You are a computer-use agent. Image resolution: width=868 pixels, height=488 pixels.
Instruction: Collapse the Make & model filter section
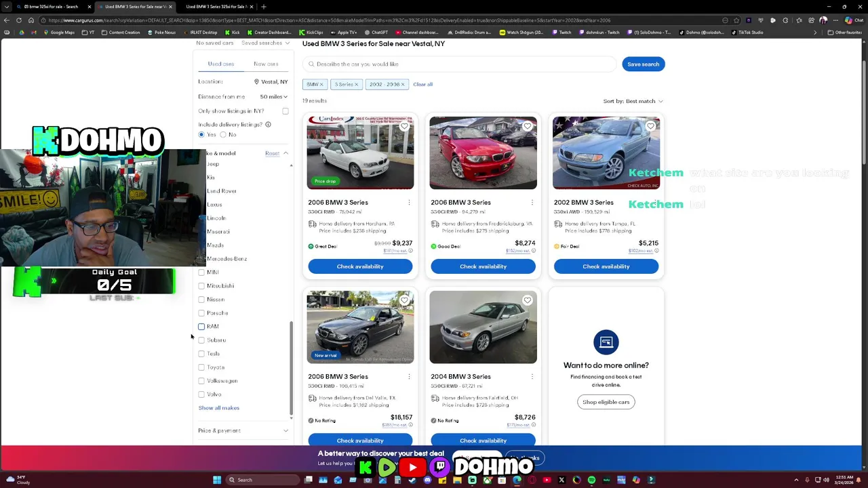(285, 153)
